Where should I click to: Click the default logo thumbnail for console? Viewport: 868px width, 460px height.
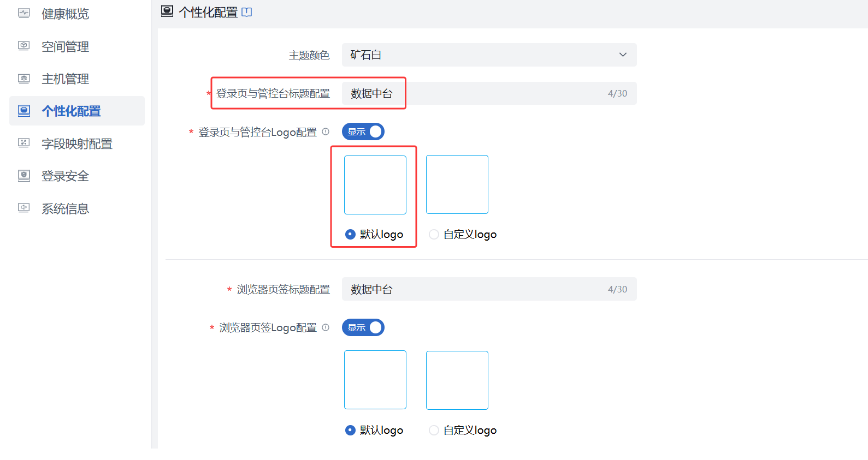(375, 185)
